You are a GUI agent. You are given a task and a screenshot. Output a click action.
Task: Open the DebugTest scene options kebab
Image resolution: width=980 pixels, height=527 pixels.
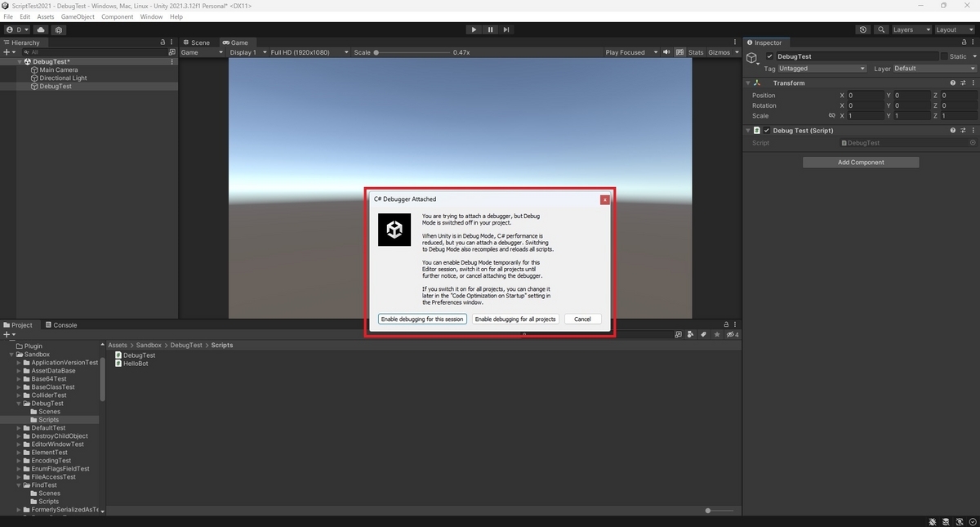(x=171, y=61)
